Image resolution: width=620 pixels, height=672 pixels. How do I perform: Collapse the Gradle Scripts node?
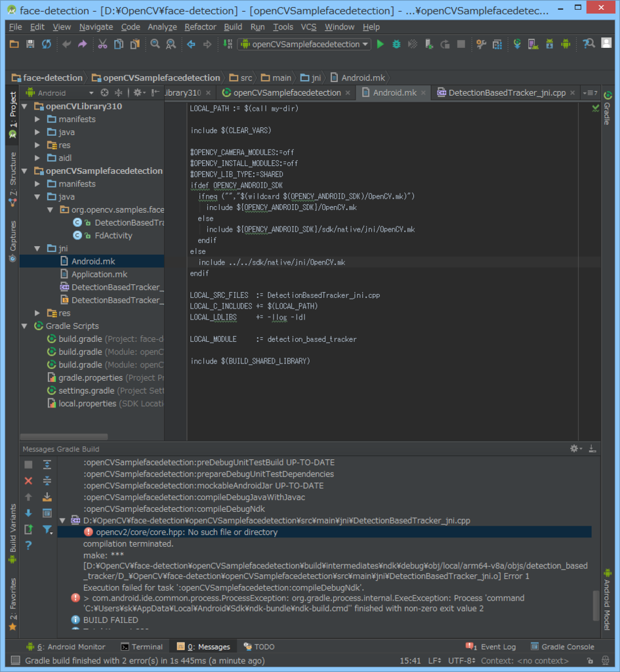pos(25,326)
